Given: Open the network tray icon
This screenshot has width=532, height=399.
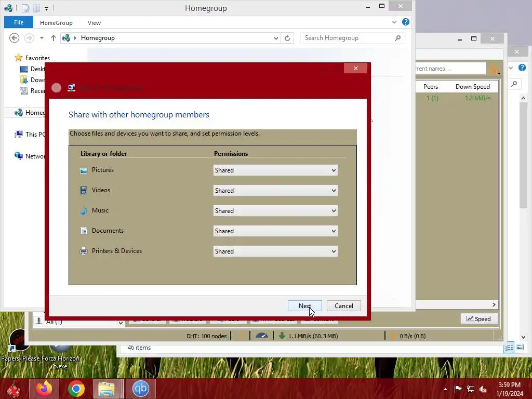Looking at the screenshot, I should coord(471,389).
